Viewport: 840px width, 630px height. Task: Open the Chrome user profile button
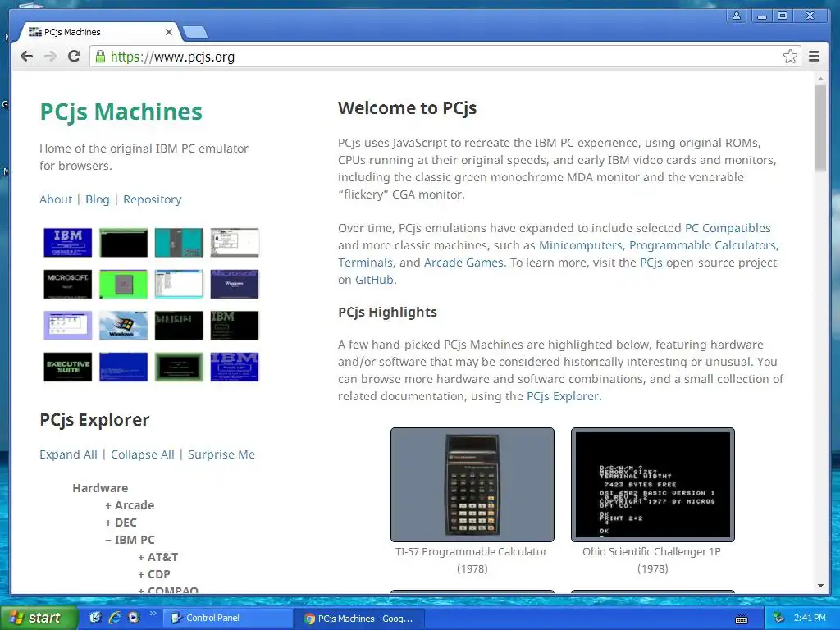point(737,16)
